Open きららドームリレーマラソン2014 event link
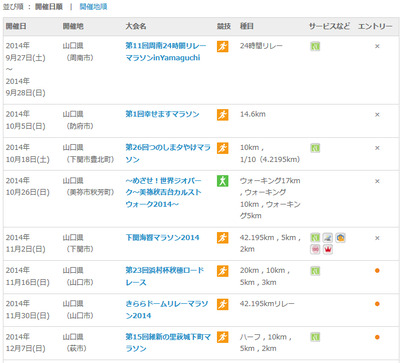 click(x=167, y=310)
